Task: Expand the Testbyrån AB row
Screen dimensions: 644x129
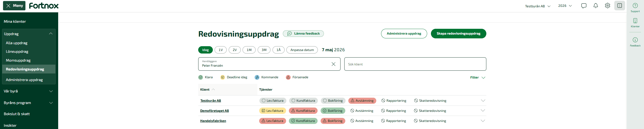Action: (x=483, y=101)
